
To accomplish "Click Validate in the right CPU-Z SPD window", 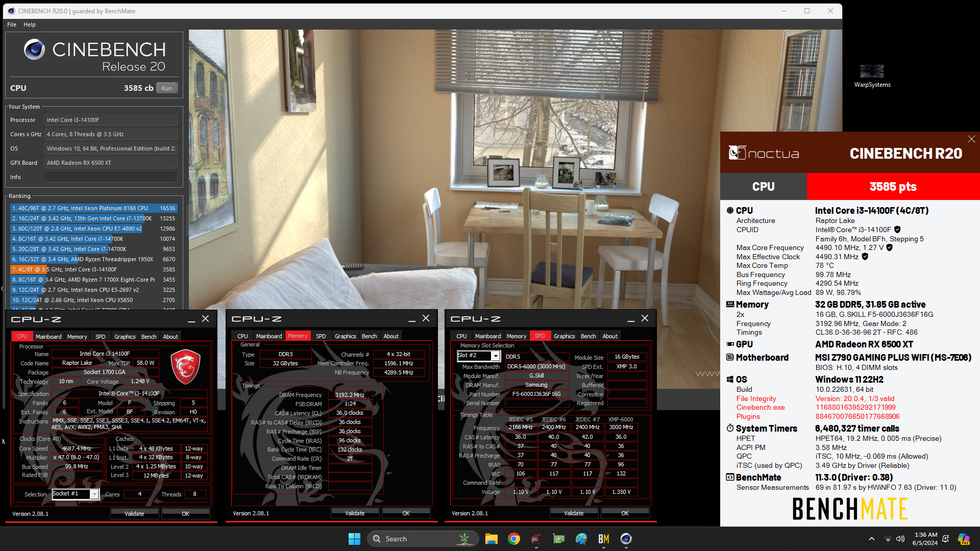I will [574, 513].
